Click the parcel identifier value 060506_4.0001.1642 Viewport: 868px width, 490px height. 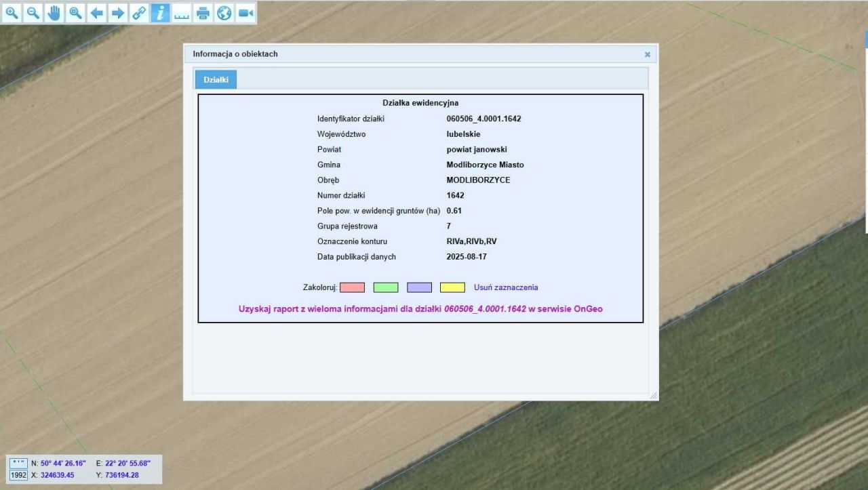pyautogui.click(x=484, y=119)
